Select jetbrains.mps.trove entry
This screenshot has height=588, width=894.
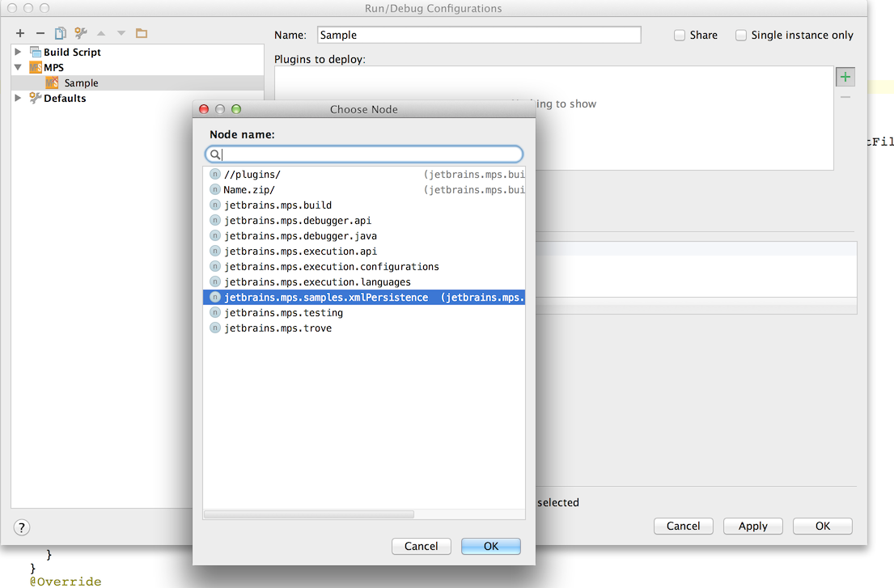364,328
